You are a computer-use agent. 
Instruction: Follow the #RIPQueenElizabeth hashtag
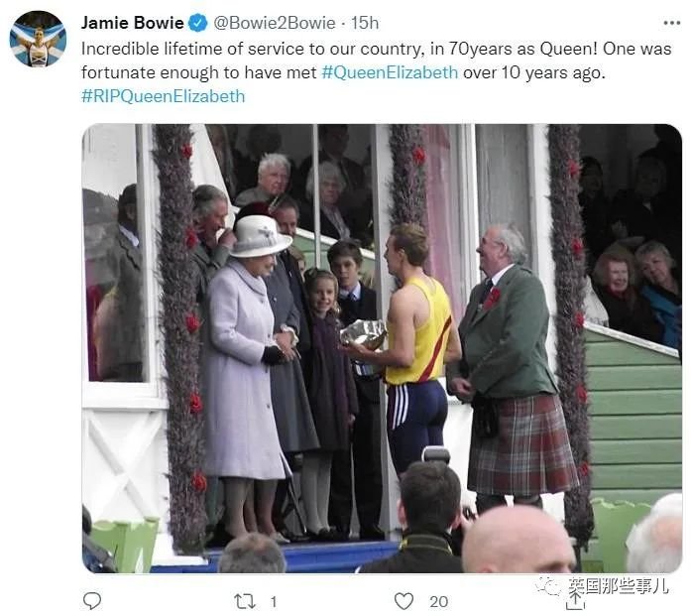163,96
